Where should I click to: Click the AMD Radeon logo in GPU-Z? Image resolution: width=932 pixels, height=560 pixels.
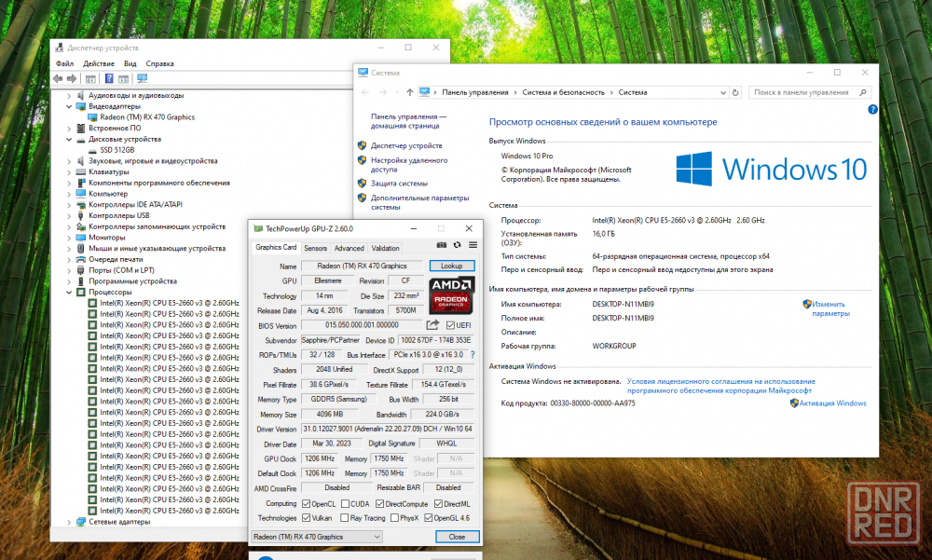coord(451,294)
